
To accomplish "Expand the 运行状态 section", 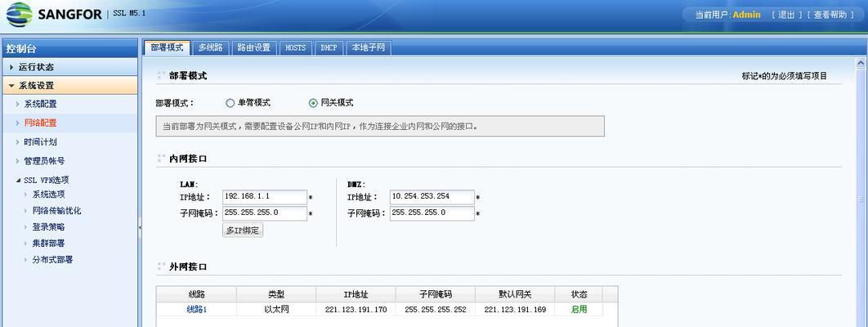I will coord(69,67).
